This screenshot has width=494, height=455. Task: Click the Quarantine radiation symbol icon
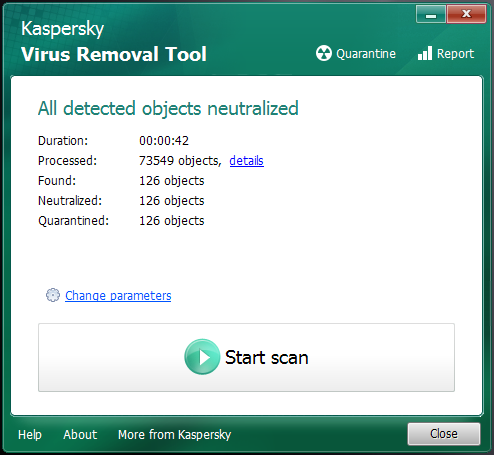[x=324, y=53]
